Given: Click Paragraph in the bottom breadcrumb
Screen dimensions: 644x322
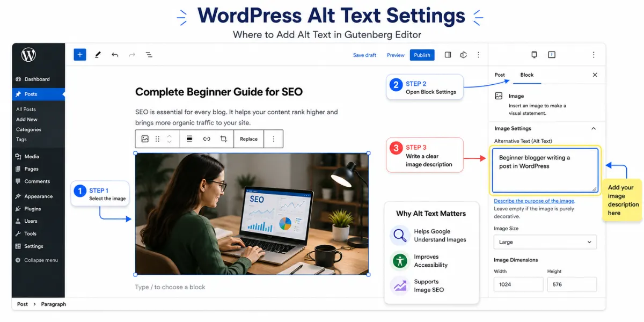Looking at the screenshot, I should (54, 304).
